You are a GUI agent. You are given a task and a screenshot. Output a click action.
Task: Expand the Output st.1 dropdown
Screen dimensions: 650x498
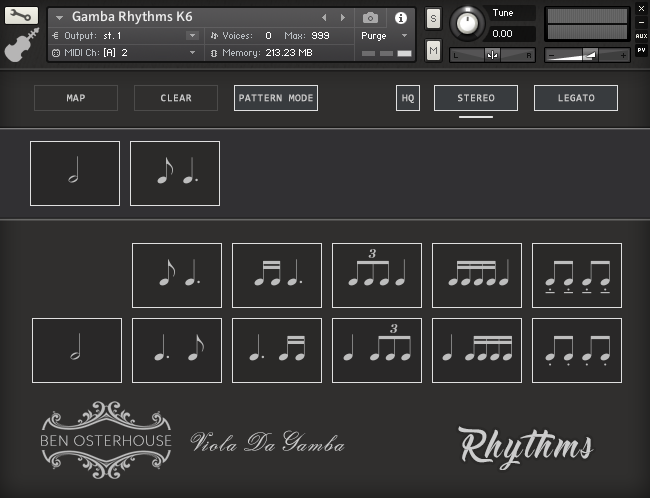coord(192,35)
